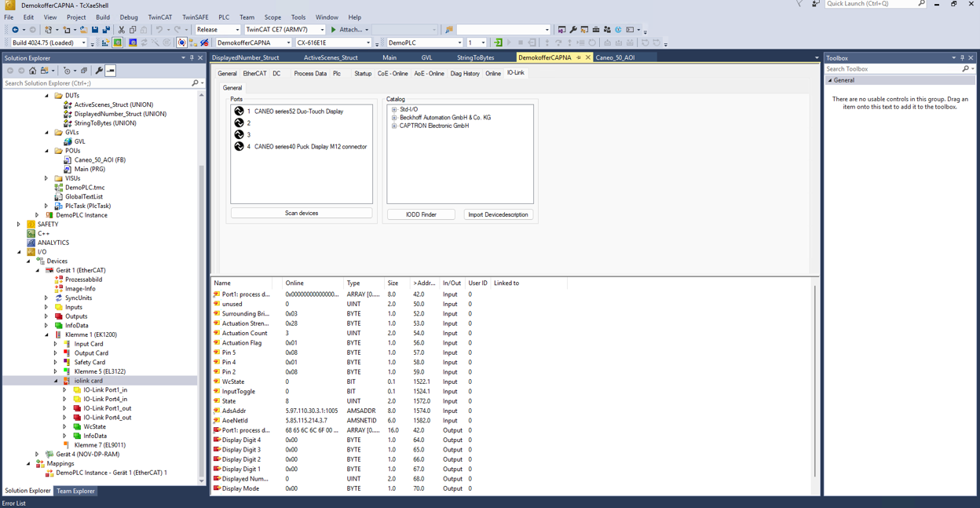
Task: Open the TwinCAT CE7 (ARMV7) platform dropdown
Action: tap(322, 30)
